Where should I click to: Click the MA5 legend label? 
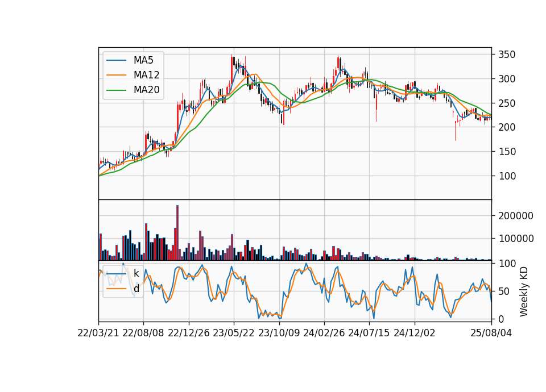(143, 60)
